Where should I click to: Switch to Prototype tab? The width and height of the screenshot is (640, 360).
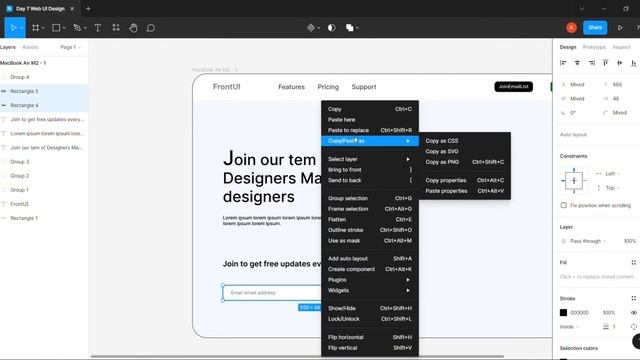point(594,47)
